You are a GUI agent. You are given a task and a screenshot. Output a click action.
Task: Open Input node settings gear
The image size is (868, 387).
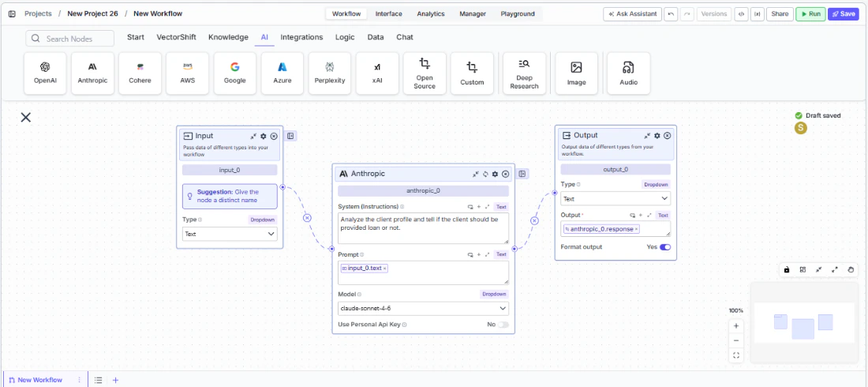[x=264, y=136]
